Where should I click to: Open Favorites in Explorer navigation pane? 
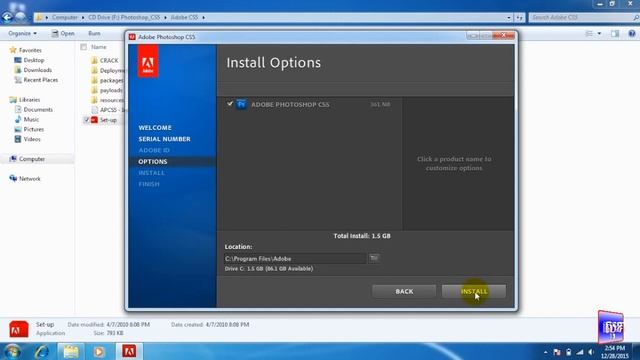coord(30,50)
